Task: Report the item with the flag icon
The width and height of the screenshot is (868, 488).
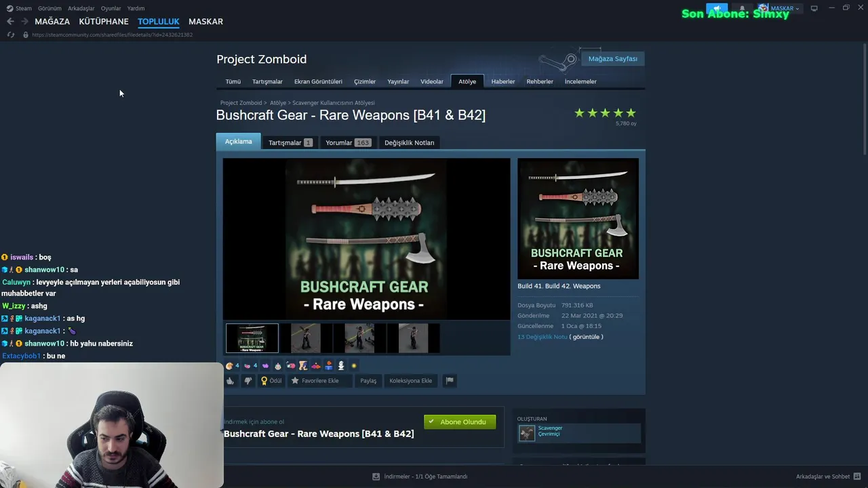Action: coord(449,381)
